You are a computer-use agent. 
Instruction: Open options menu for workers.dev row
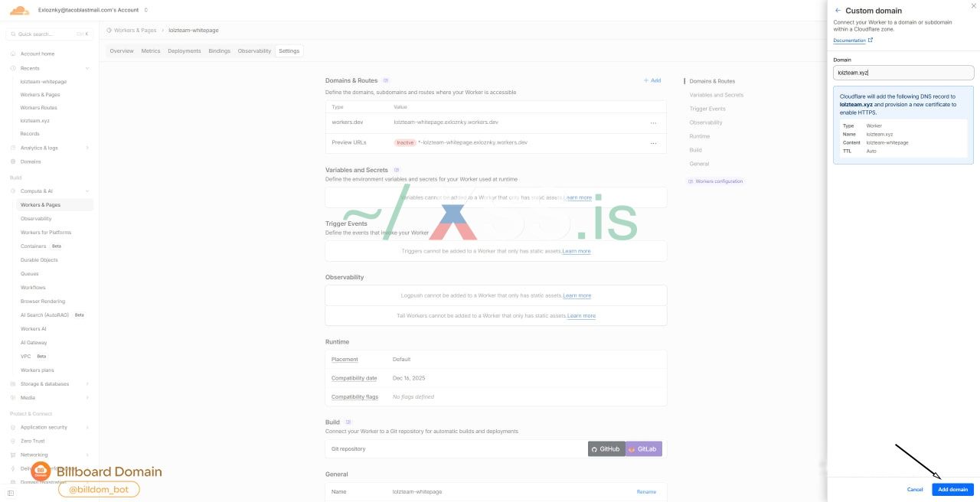(x=653, y=122)
